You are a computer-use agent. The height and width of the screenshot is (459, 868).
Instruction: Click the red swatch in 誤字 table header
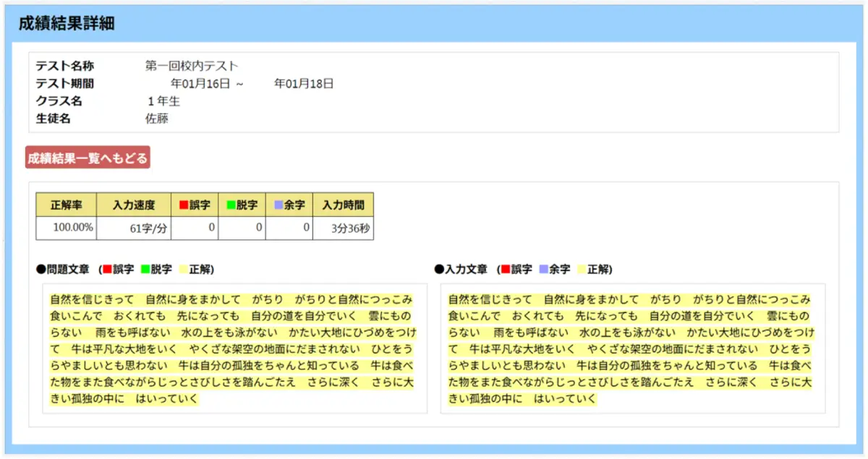click(x=184, y=205)
